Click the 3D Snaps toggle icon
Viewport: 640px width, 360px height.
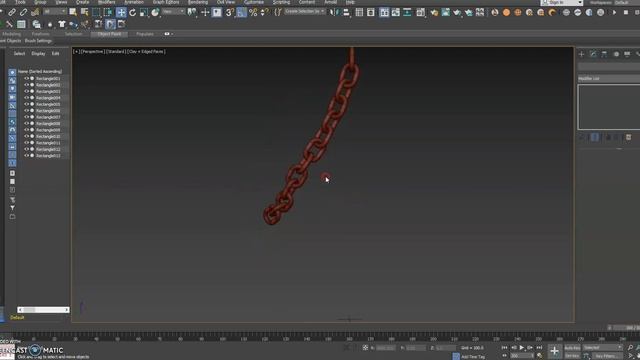229,13
